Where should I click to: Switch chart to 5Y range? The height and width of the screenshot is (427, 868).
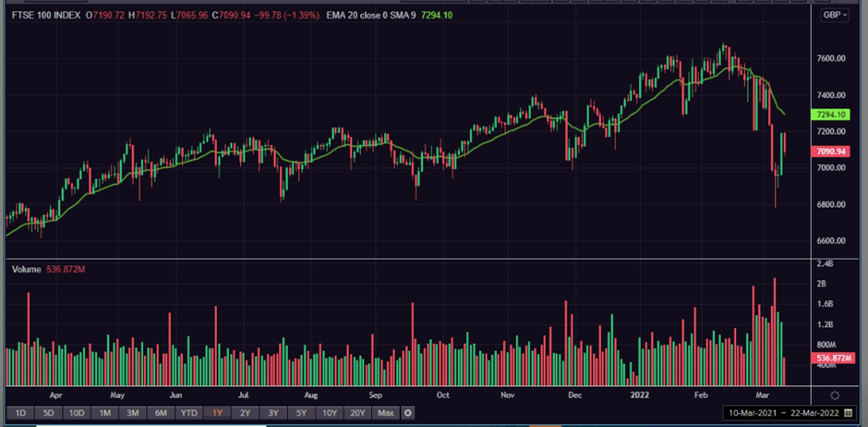301,413
